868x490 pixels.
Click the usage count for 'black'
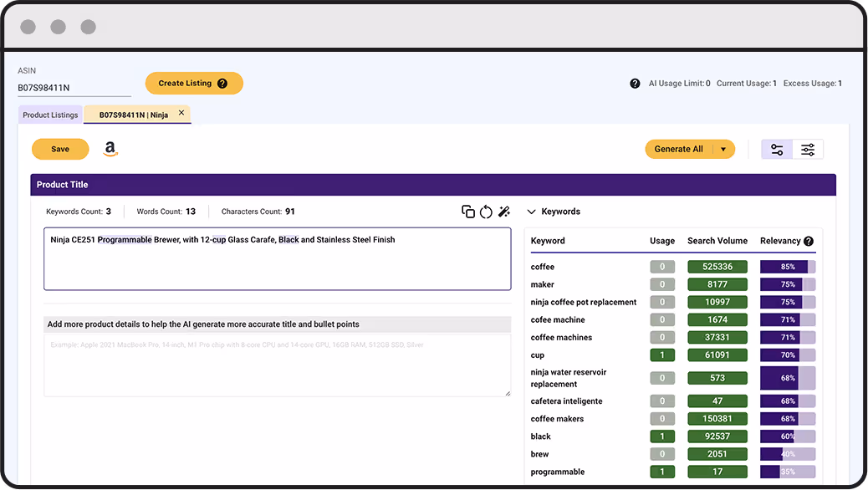[x=662, y=436]
